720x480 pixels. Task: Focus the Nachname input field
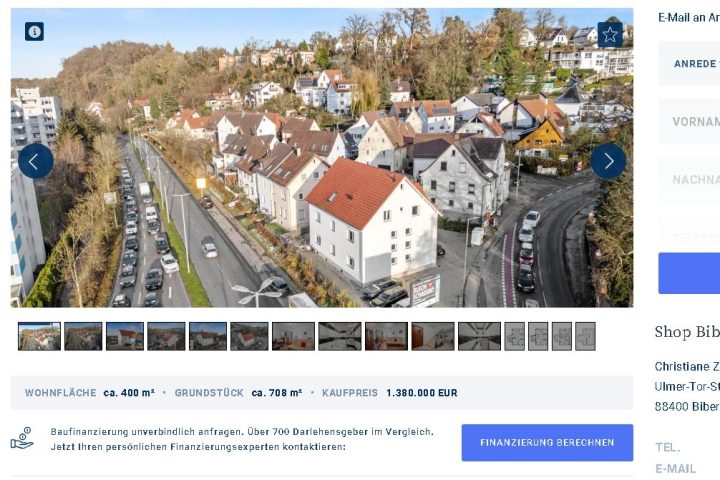[689, 180]
